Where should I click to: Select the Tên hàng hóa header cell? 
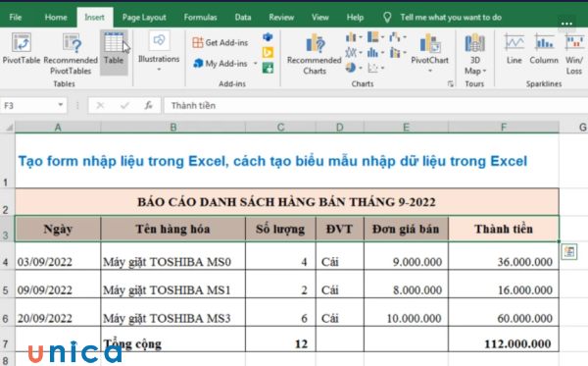(172, 229)
